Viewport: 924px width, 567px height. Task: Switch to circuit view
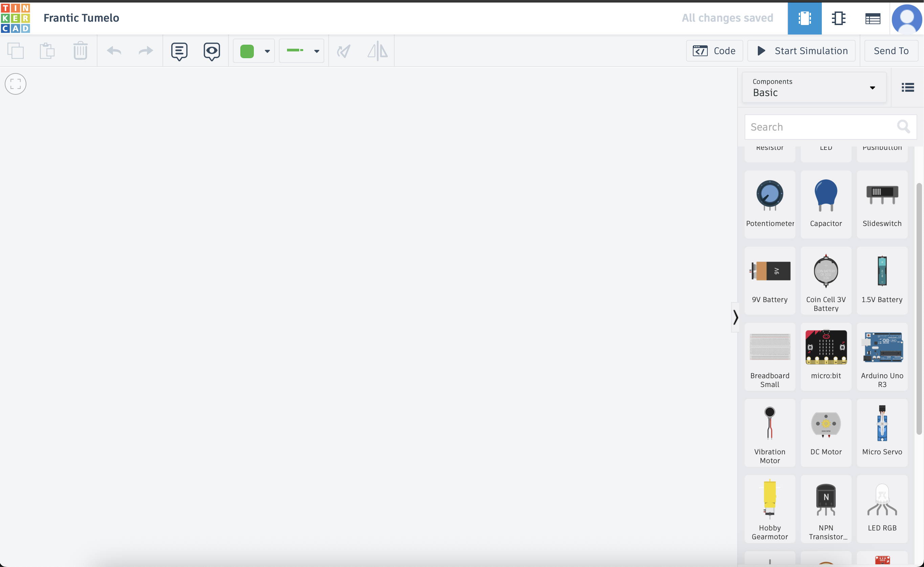pos(804,18)
